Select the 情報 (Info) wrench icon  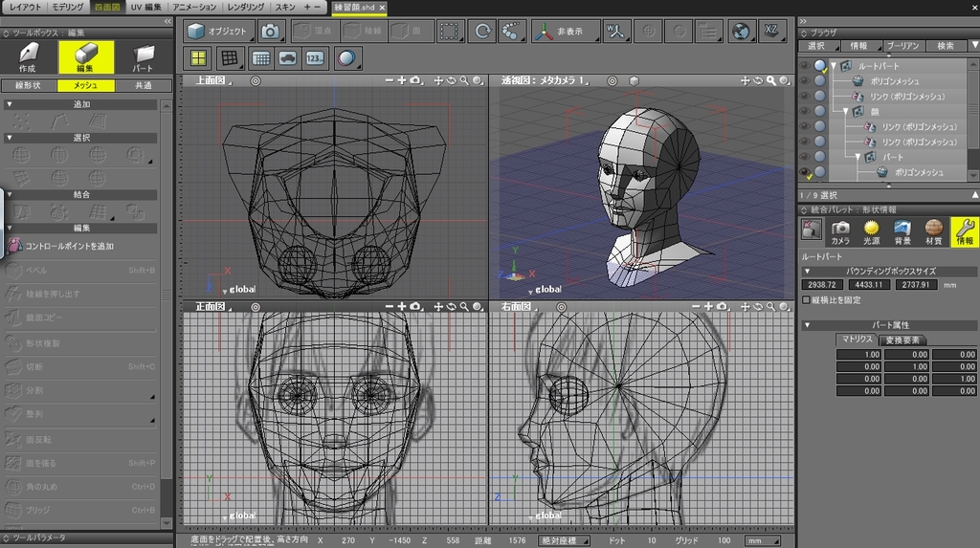pyautogui.click(x=965, y=230)
